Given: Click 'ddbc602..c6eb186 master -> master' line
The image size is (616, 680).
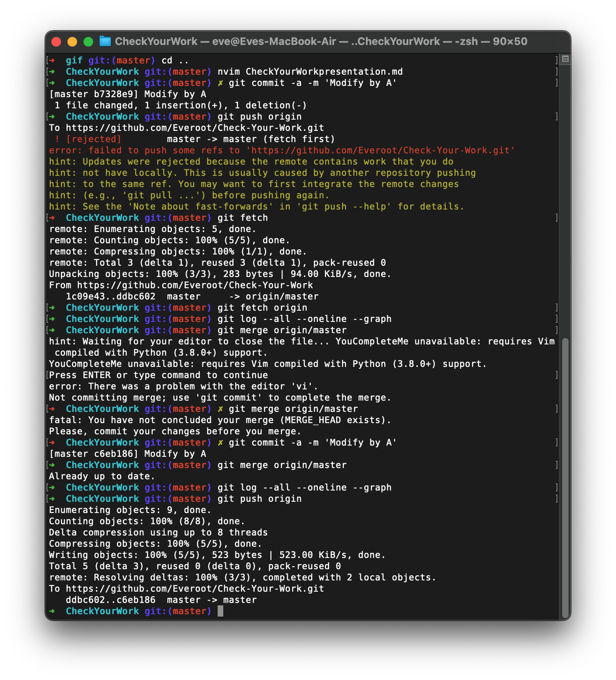Looking at the screenshot, I should (161, 600).
